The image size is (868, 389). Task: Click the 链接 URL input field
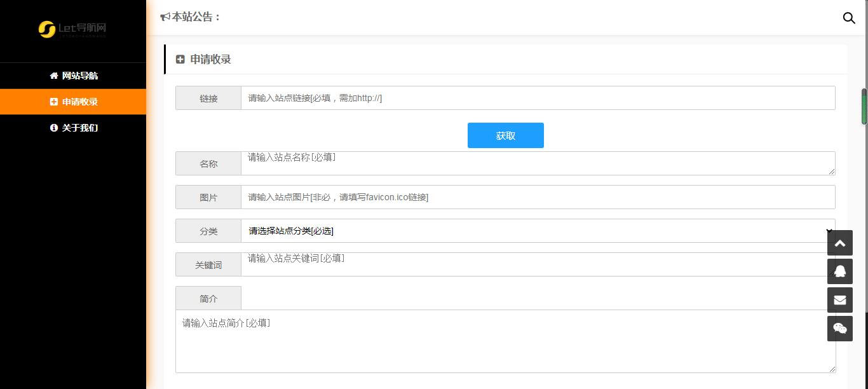(537, 98)
